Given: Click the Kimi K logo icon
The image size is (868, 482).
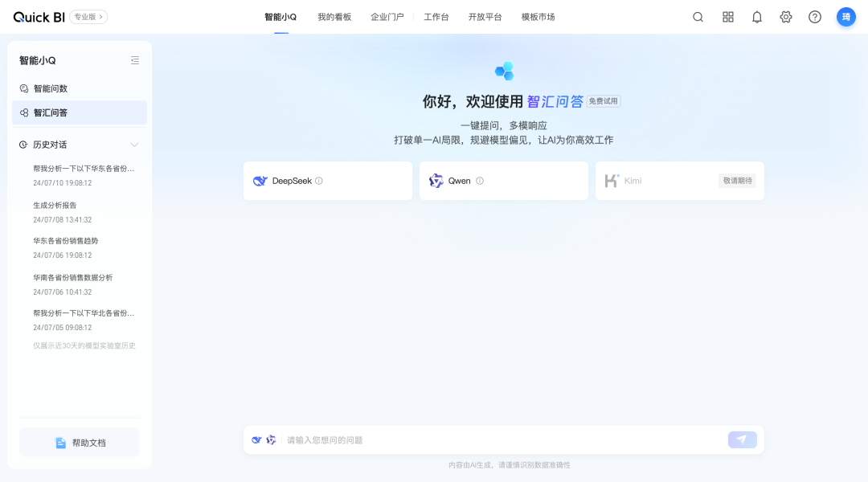Looking at the screenshot, I should click(x=612, y=181).
